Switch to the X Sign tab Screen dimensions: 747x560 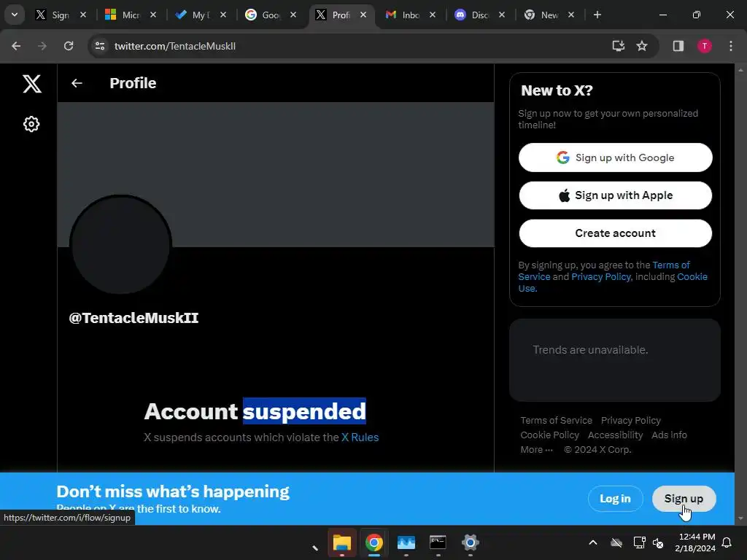(x=53, y=15)
